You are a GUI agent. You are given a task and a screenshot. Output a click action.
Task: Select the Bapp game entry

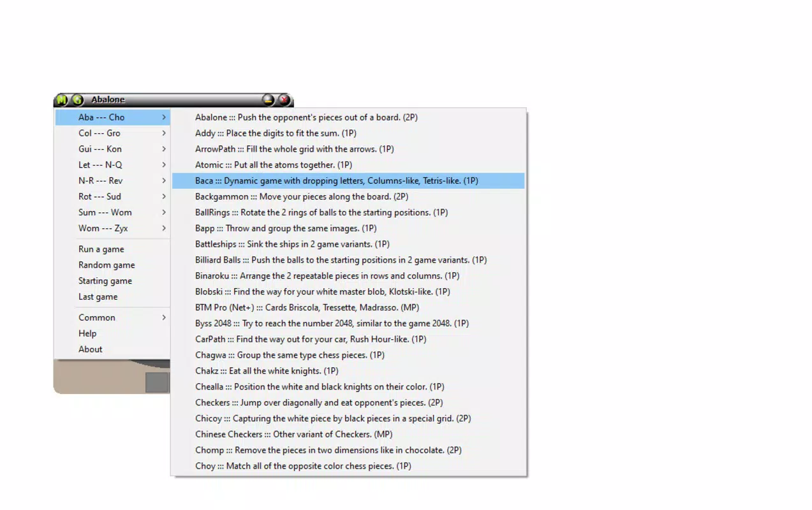(348, 228)
